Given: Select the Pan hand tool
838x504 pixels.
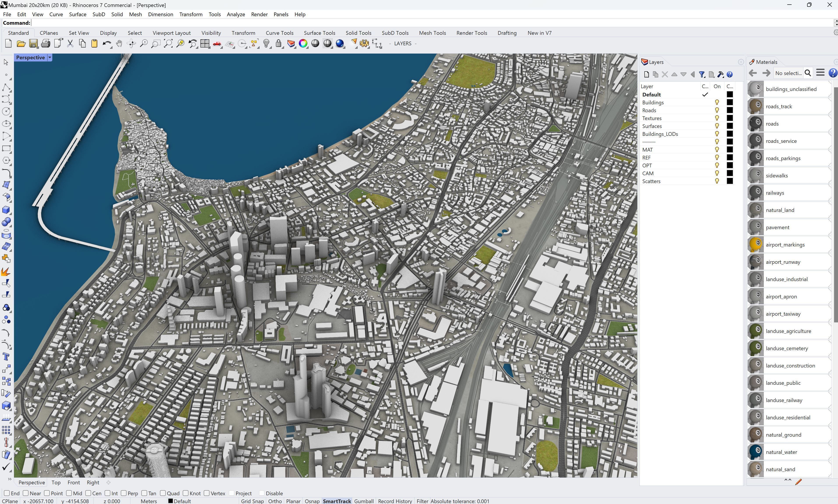Looking at the screenshot, I should 119,44.
